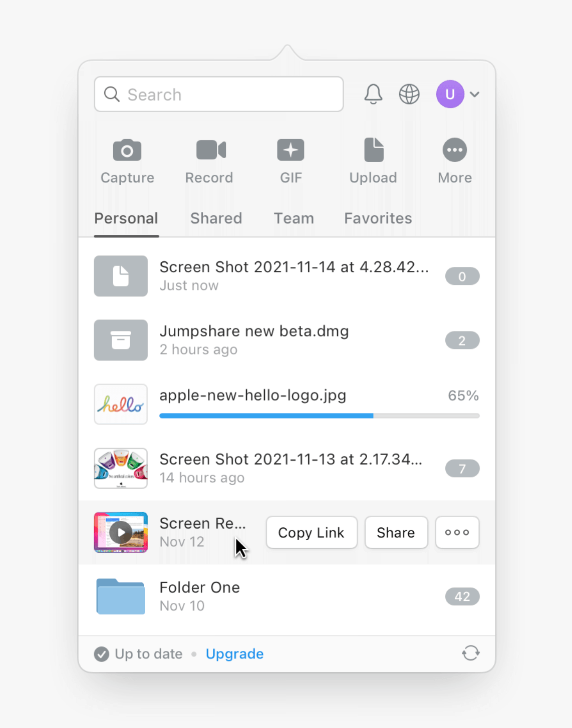Open the purple U profile avatar
572x728 pixels.
450,94
